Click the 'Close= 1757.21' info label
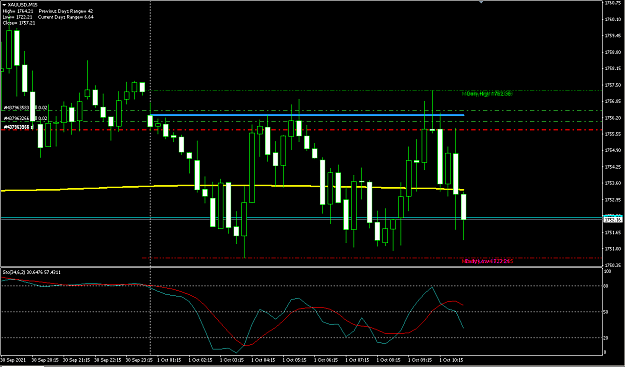 (x=19, y=23)
